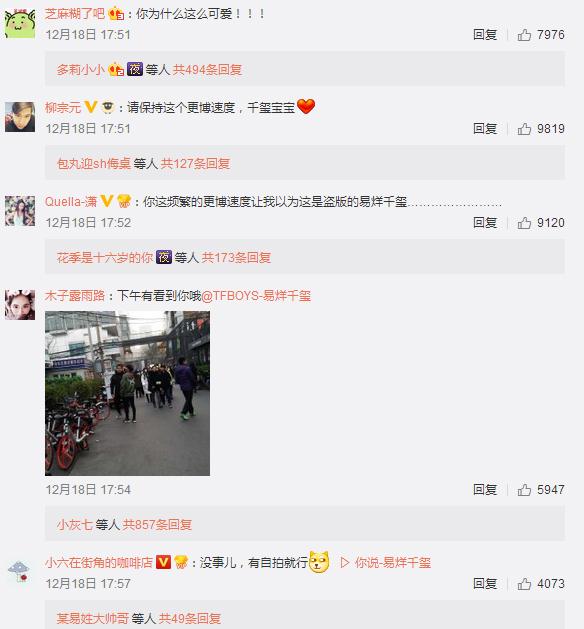Open the @TFBOYS-易烊千玺 mention link
Screen dimensions: 584x629
256,296
